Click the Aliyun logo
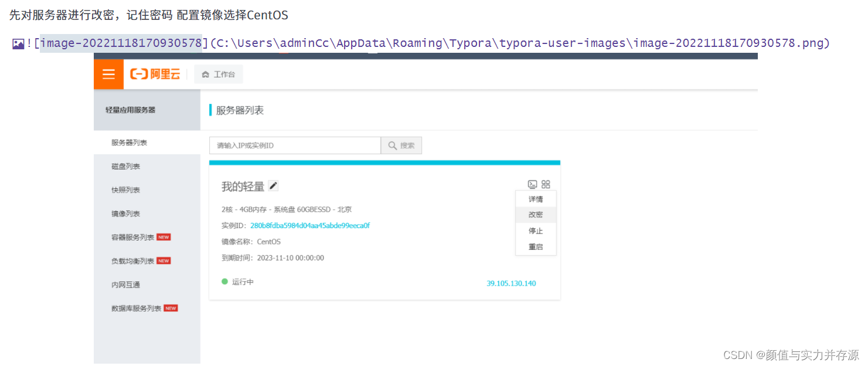Screen dimensions: 868x366 click(x=155, y=74)
